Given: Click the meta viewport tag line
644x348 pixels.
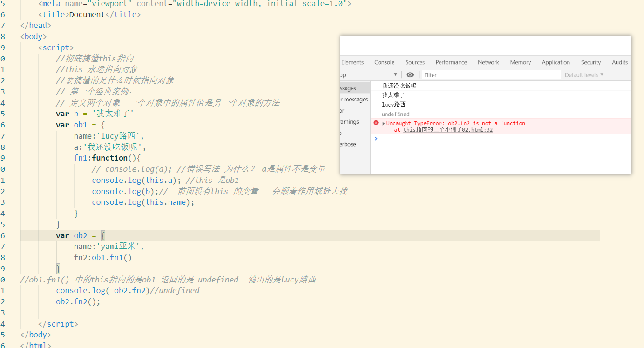Looking at the screenshot, I should [x=195, y=4].
